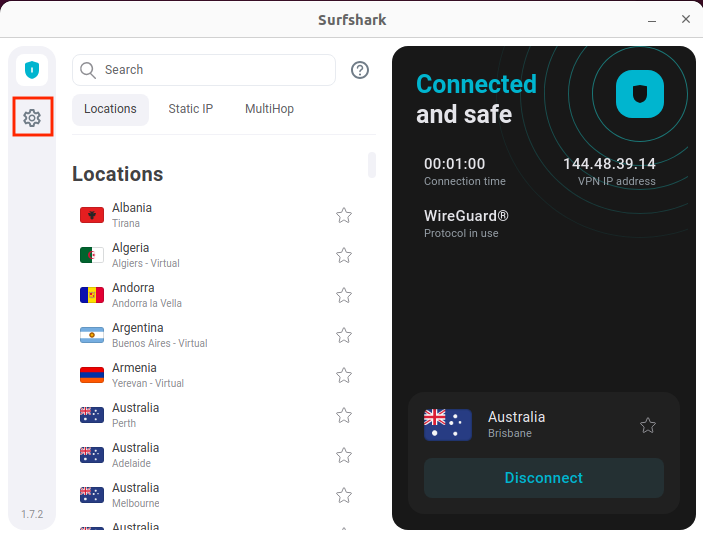
Task: Favorite Albania with its star icon
Action: [344, 215]
